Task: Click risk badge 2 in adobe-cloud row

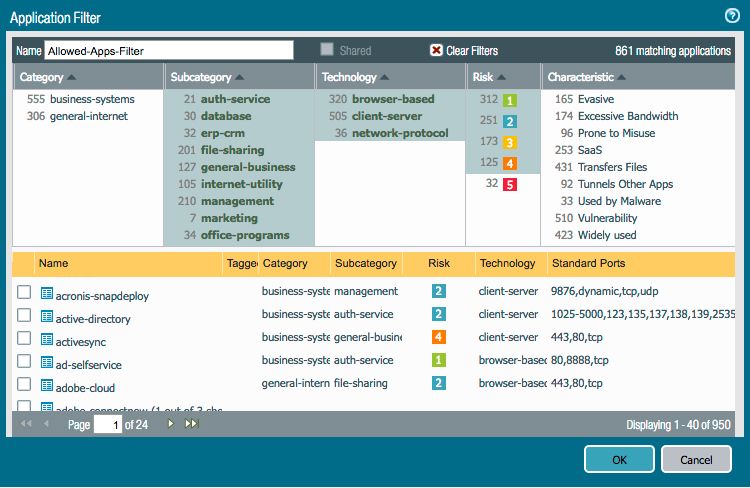Action: point(439,383)
